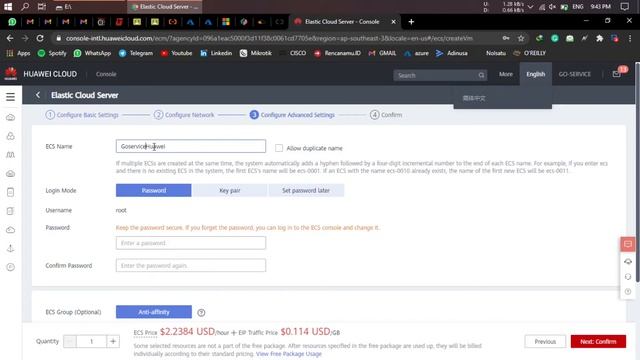Viewport: 640px width, 360px height.
Task: Click the saved password key icon in address bar
Action: (506, 38)
